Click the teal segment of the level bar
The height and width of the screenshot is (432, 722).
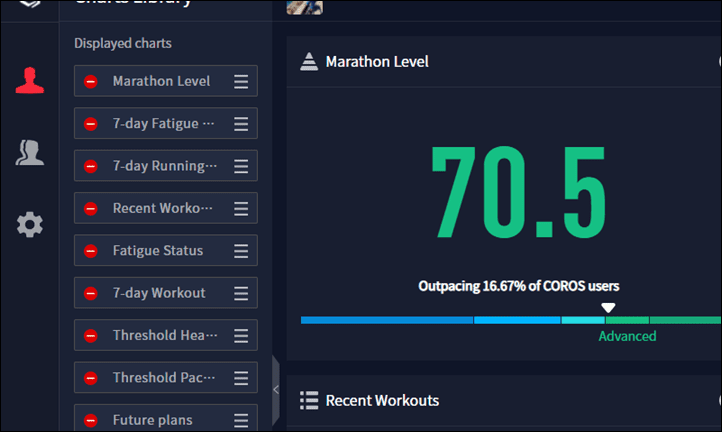point(583,320)
